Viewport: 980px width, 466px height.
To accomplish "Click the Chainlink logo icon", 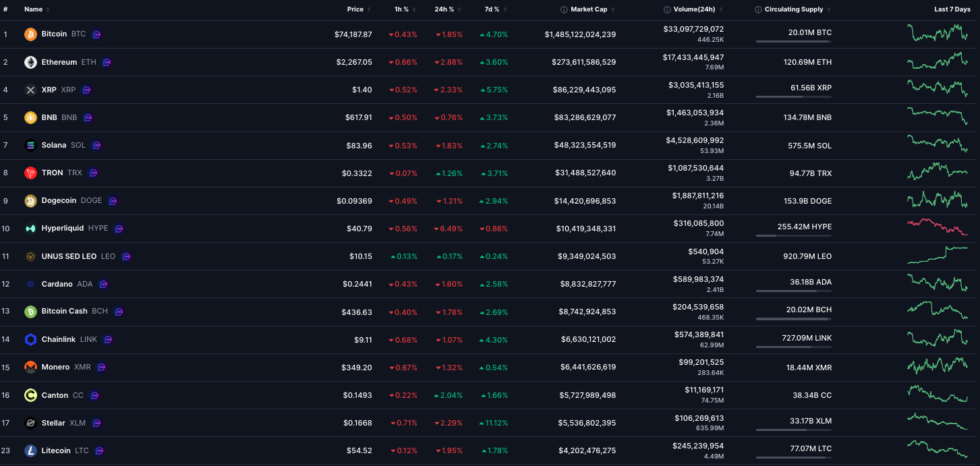I will (30, 340).
